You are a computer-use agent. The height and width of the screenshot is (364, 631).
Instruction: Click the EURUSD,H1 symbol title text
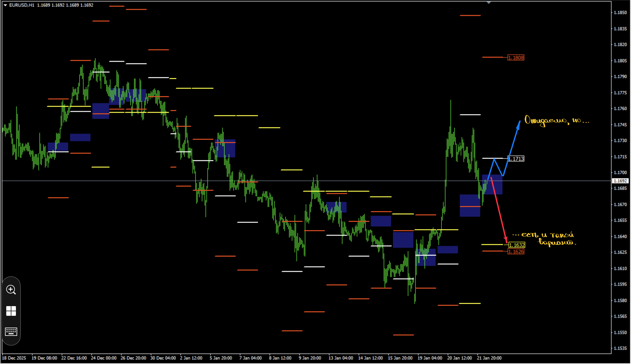click(21, 5)
